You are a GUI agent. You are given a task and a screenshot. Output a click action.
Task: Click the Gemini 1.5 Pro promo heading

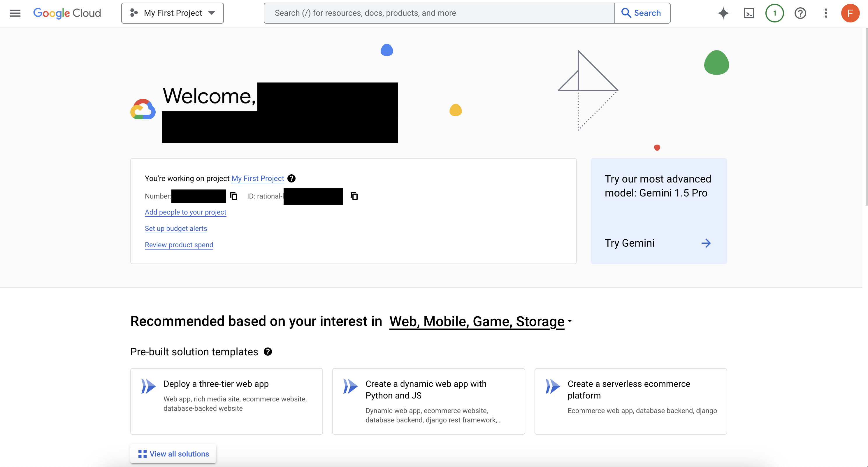(x=658, y=186)
